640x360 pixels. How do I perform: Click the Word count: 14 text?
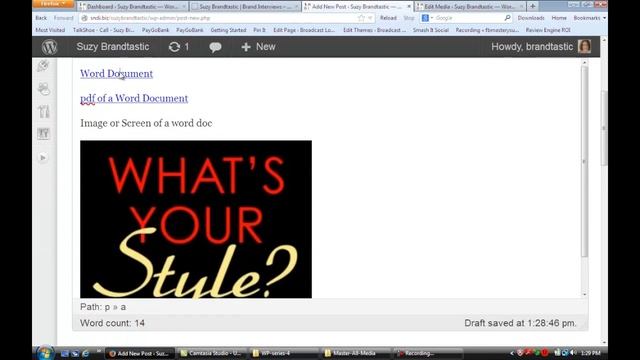click(x=112, y=323)
